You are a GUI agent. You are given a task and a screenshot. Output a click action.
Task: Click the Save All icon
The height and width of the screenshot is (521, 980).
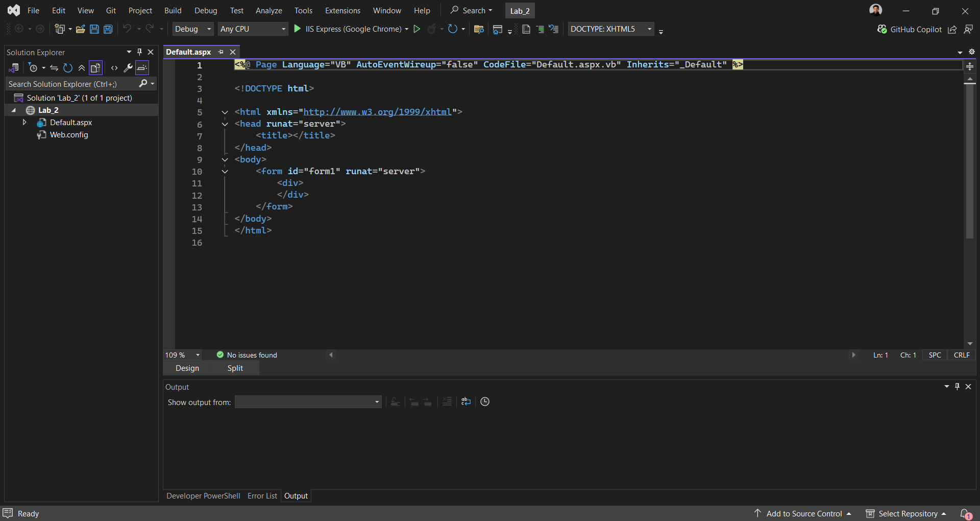108,29
